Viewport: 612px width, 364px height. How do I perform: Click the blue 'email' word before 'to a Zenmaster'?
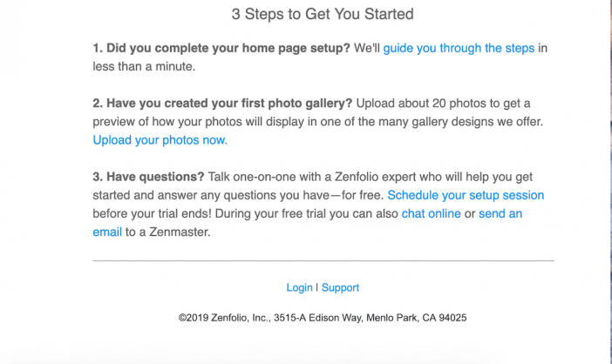107,232
